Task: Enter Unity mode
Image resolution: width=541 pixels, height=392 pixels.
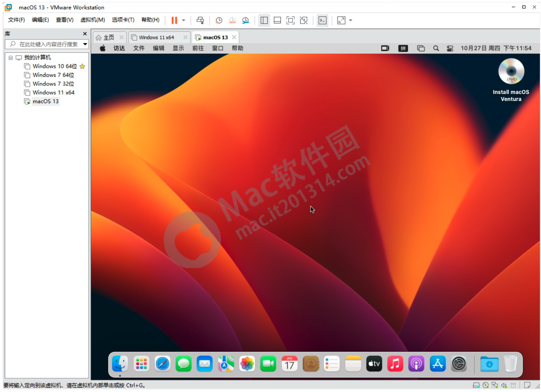Action: (x=303, y=20)
